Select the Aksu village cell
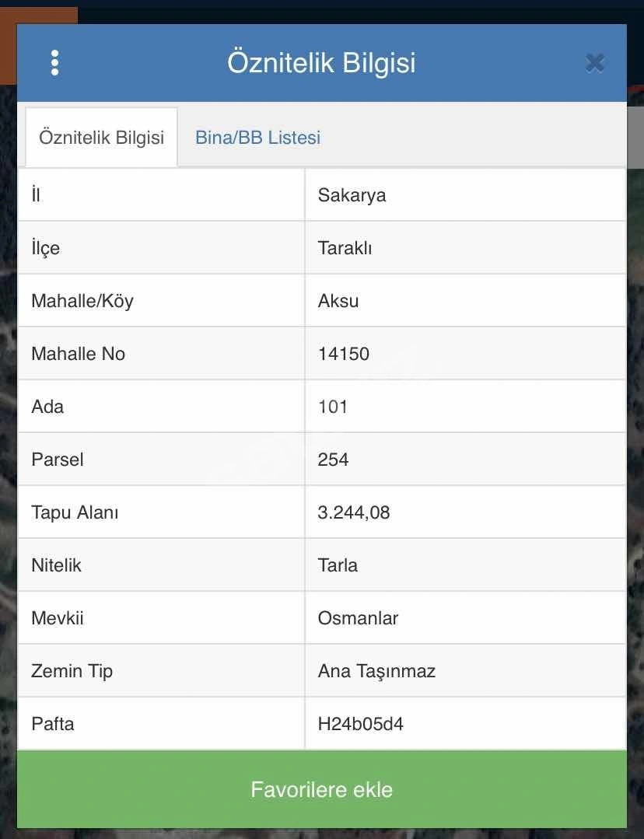644x839 pixels. [x=465, y=301]
